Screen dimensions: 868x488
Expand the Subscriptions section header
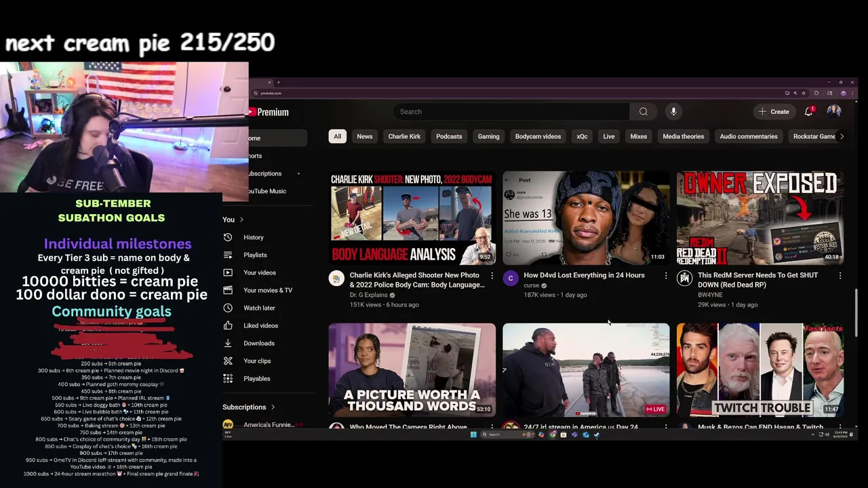249,407
